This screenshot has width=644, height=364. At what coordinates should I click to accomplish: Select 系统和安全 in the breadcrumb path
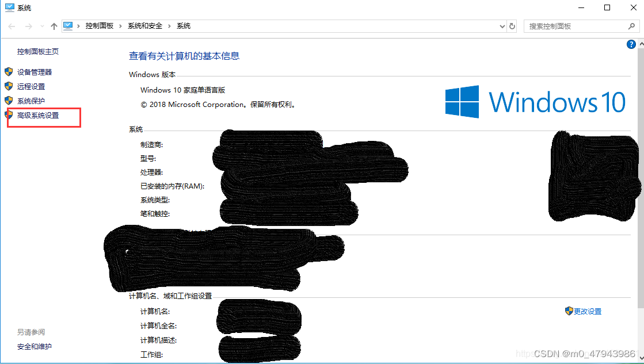pos(145,26)
